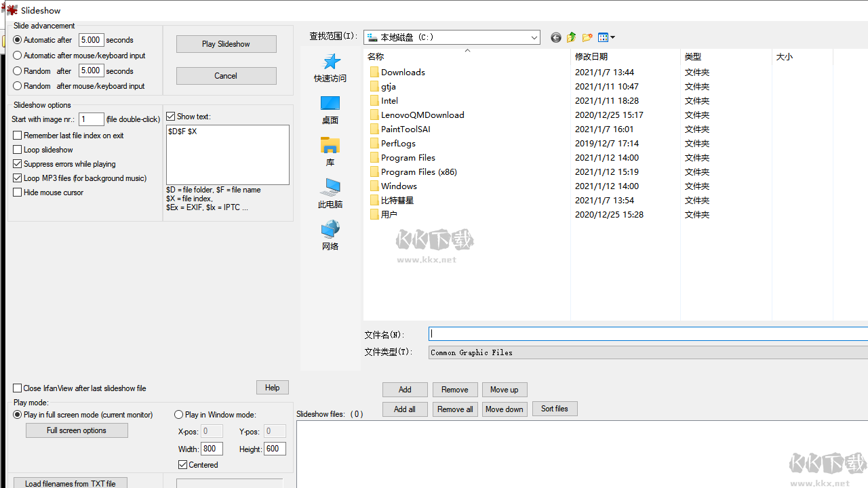This screenshot has height=488, width=868.
Task: Select the Program Files (x86) folder name
Action: point(419,172)
